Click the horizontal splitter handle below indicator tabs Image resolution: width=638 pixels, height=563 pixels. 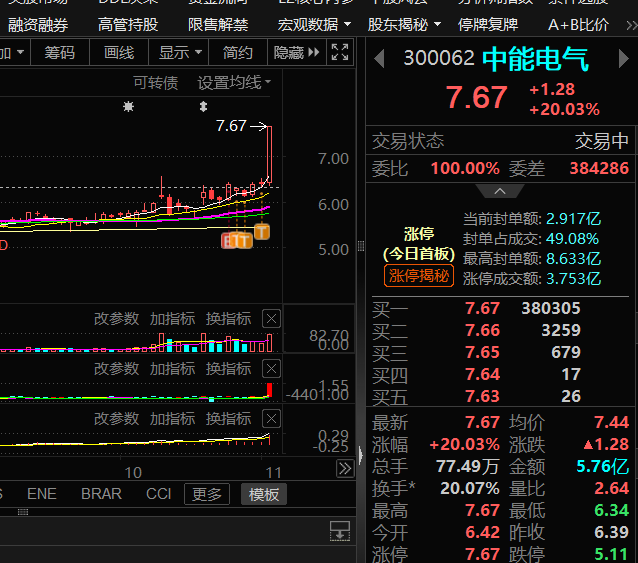23,512
